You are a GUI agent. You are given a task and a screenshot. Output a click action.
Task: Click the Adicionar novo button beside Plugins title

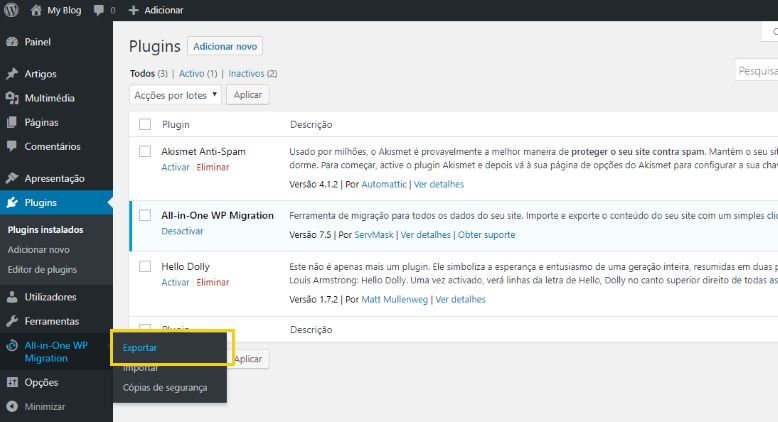[225, 46]
